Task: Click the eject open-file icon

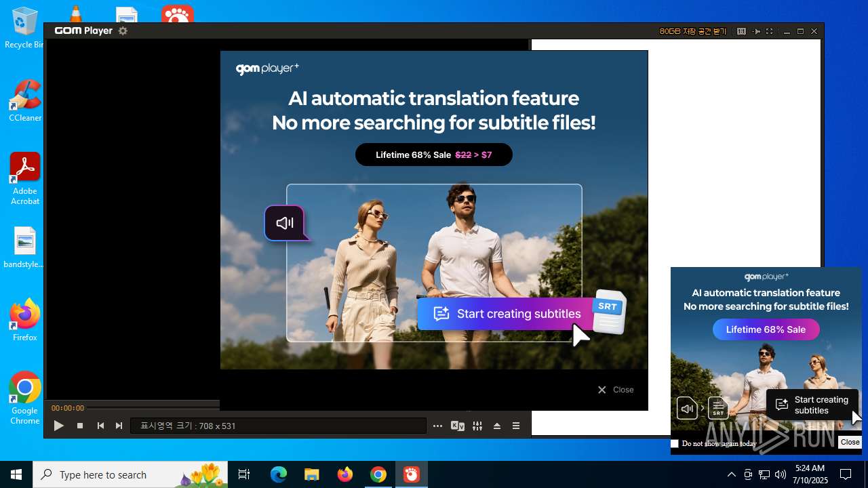Action: coord(497,426)
